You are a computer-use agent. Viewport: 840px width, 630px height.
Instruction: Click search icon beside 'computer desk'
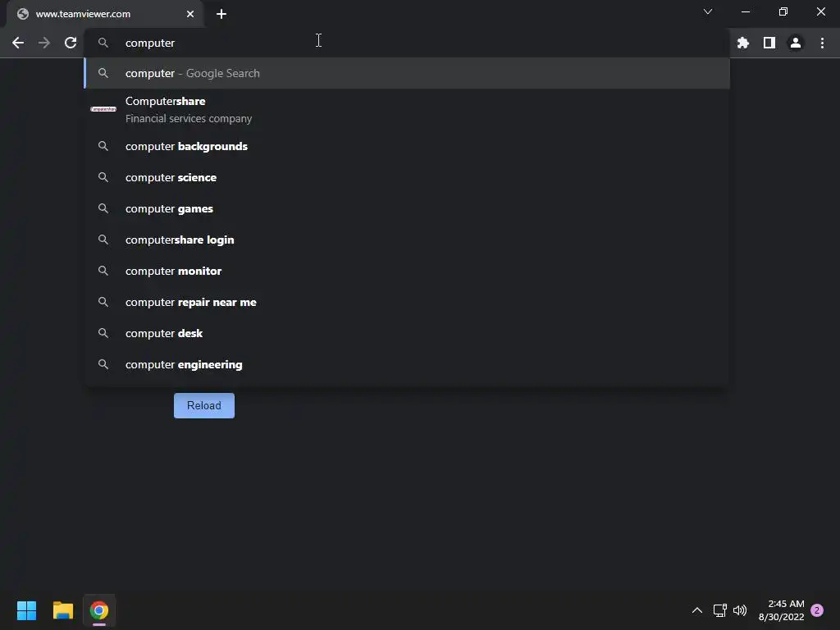(x=103, y=333)
